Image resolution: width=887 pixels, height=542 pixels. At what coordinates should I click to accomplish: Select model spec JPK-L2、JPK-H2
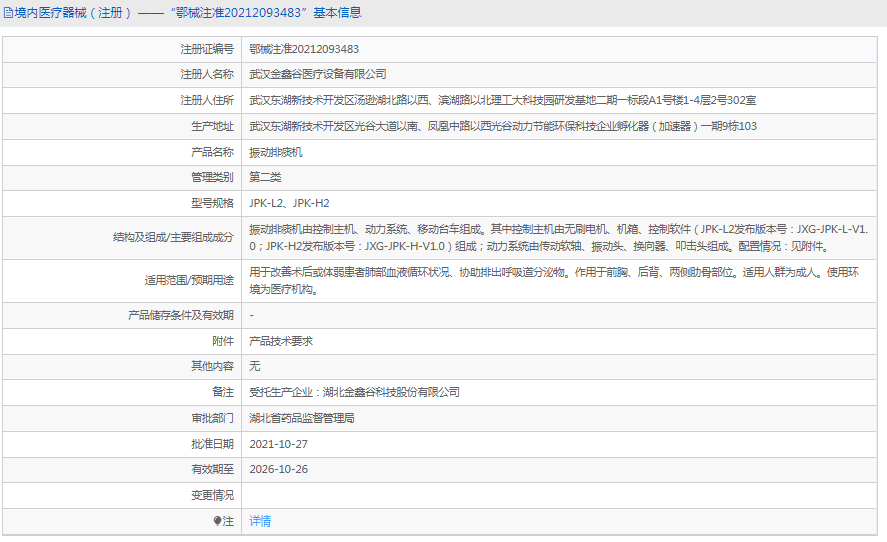[x=289, y=203]
